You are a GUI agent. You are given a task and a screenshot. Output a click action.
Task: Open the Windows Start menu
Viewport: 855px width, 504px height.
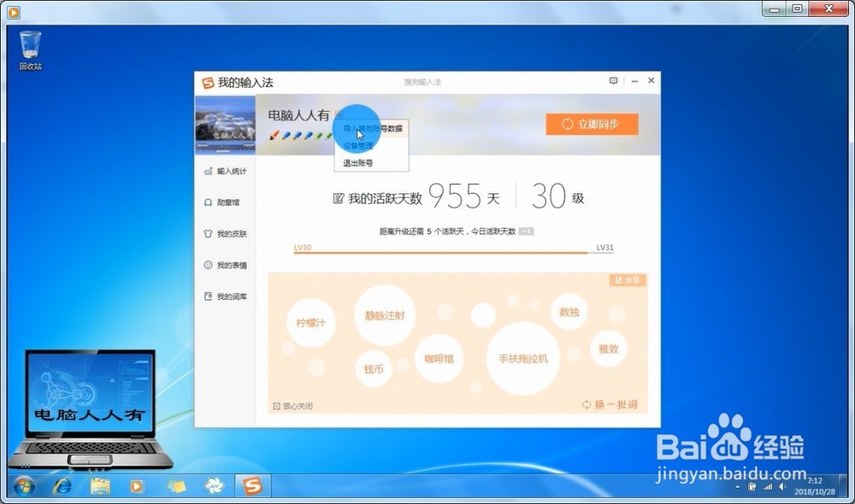pos(24,485)
